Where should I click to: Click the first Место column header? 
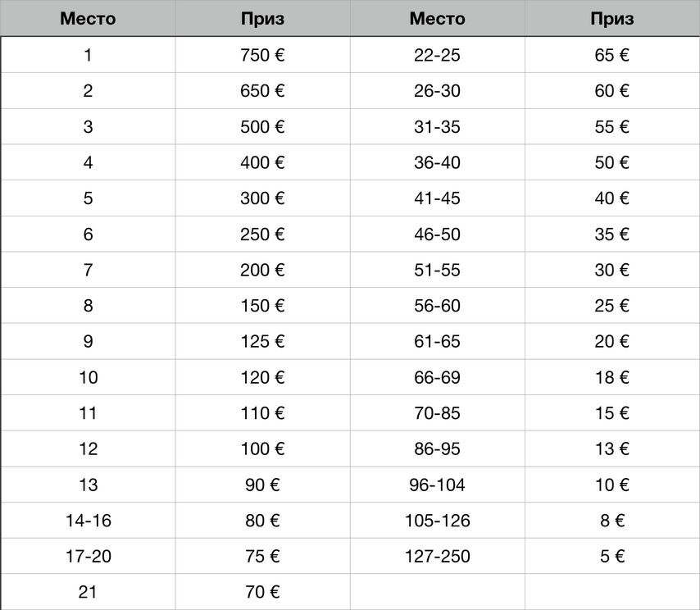88,18
